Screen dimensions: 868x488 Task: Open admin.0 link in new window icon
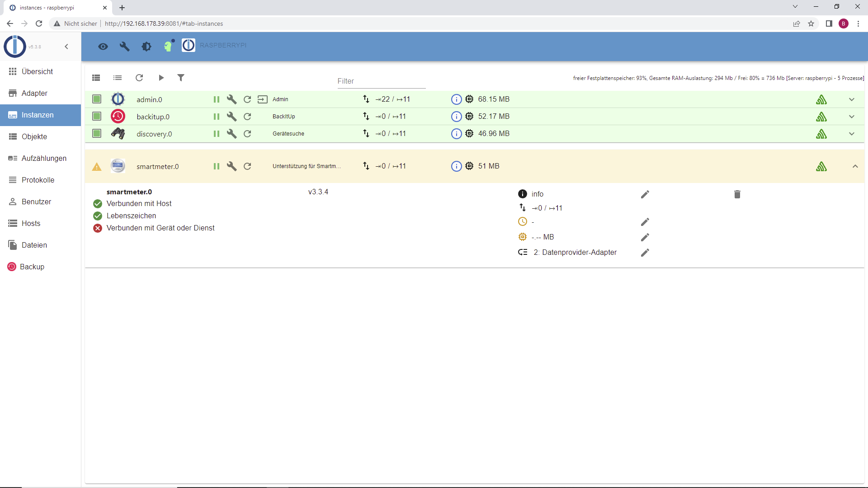[x=263, y=99]
